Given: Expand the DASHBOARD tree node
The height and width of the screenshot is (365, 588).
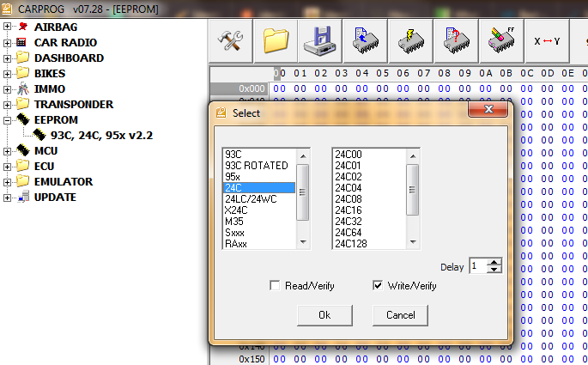Looking at the screenshot, I should point(7,58).
